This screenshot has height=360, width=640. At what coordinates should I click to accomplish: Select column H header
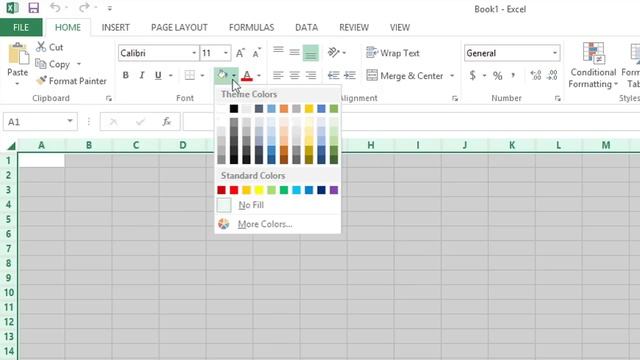coord(371,145)
